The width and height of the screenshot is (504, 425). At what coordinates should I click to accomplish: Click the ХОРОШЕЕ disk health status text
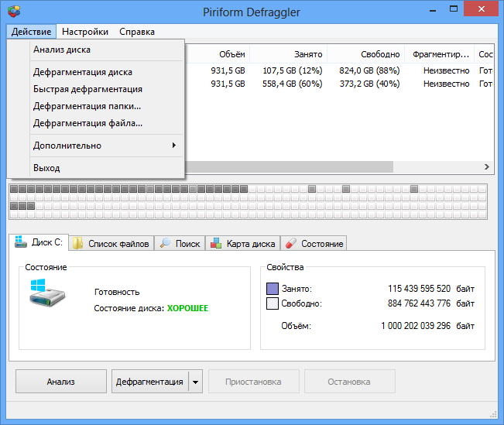tap(187, 308)
